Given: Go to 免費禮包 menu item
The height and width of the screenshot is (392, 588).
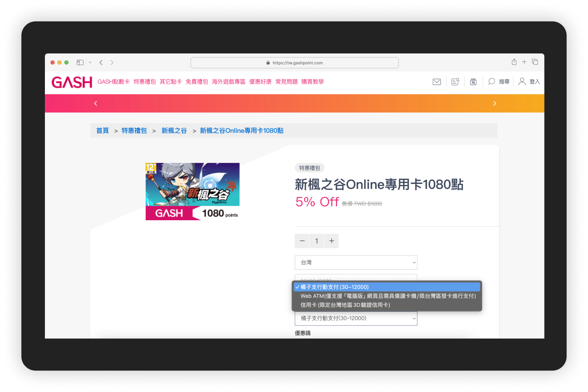Looking at the screenshot, I should point(197,82).
